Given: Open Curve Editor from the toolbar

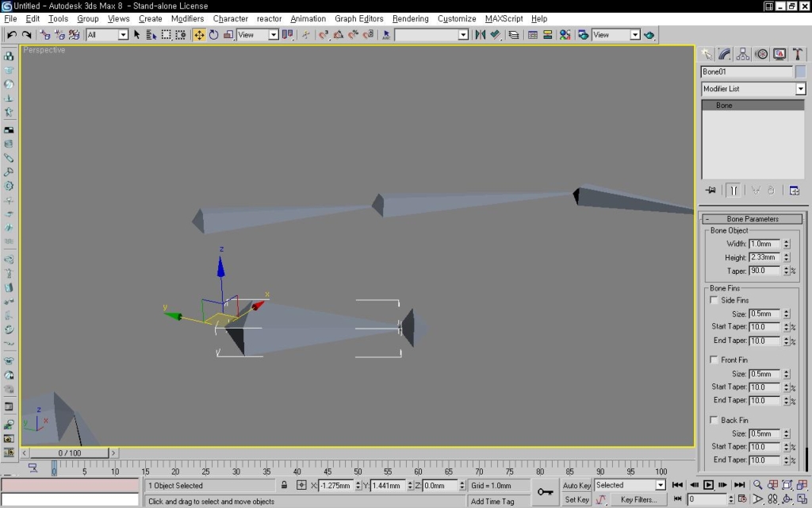Looking at the screenshot, I should [x=532, y=35].
